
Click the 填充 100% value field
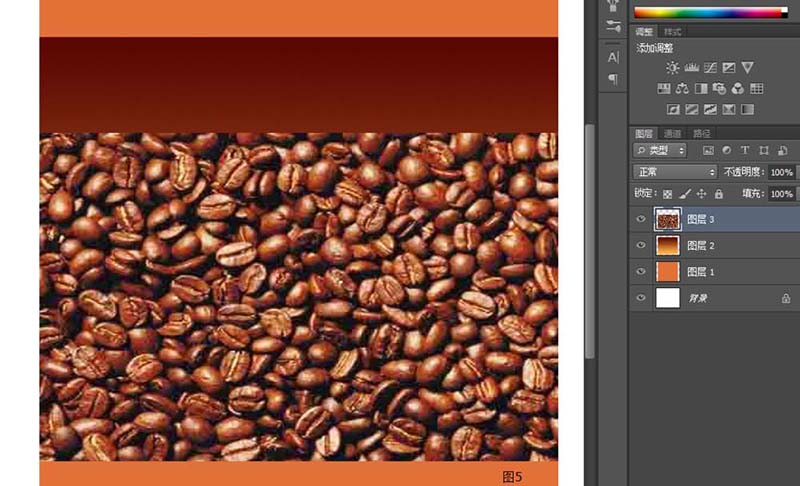coord(781,194)
